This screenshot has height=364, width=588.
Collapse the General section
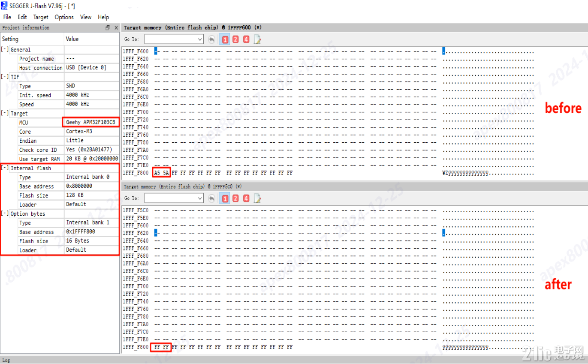pos(5,50)
